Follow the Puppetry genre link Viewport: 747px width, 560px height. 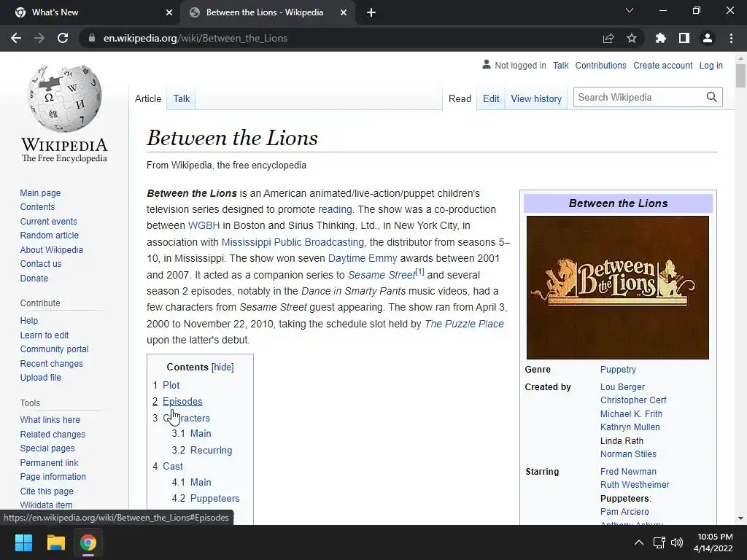(618, 370)
